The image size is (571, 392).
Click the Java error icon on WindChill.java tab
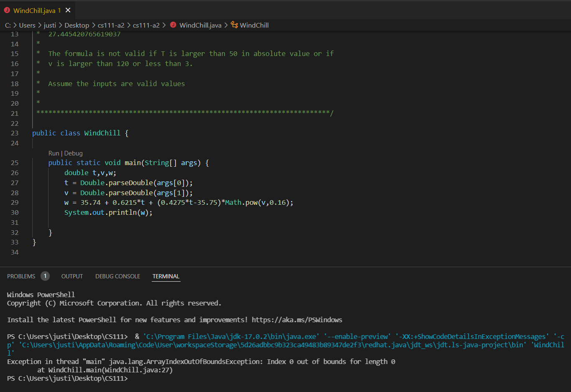(x=7, y=10)
